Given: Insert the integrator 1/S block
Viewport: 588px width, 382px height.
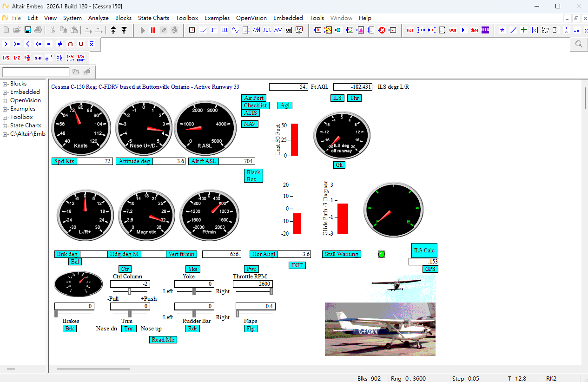Looking at the screenshot, I should click(x=6, y=58).
